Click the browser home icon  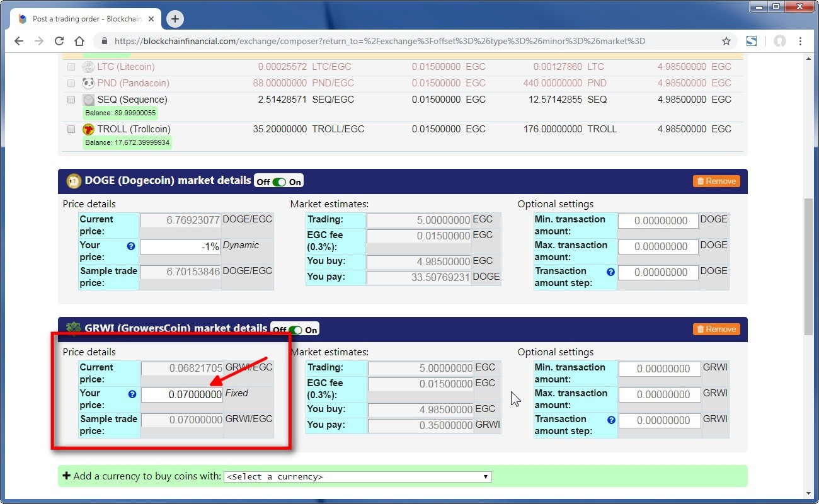79,41
